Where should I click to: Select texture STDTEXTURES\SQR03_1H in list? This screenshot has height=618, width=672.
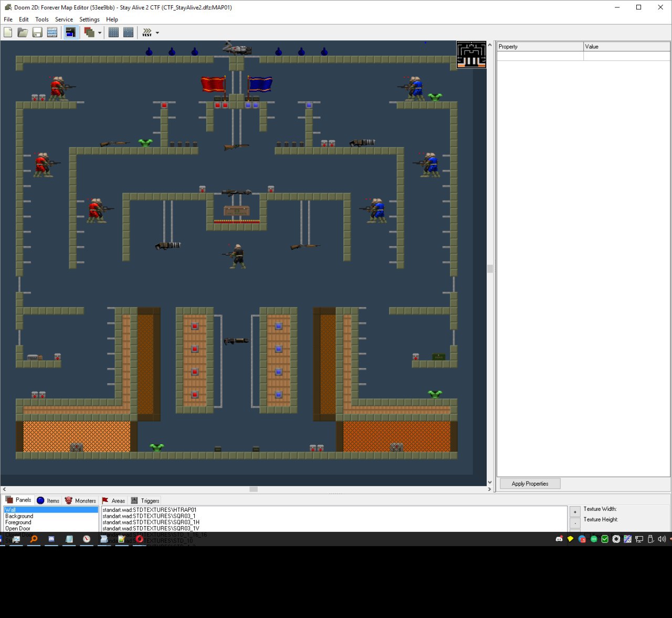(334, 522)
